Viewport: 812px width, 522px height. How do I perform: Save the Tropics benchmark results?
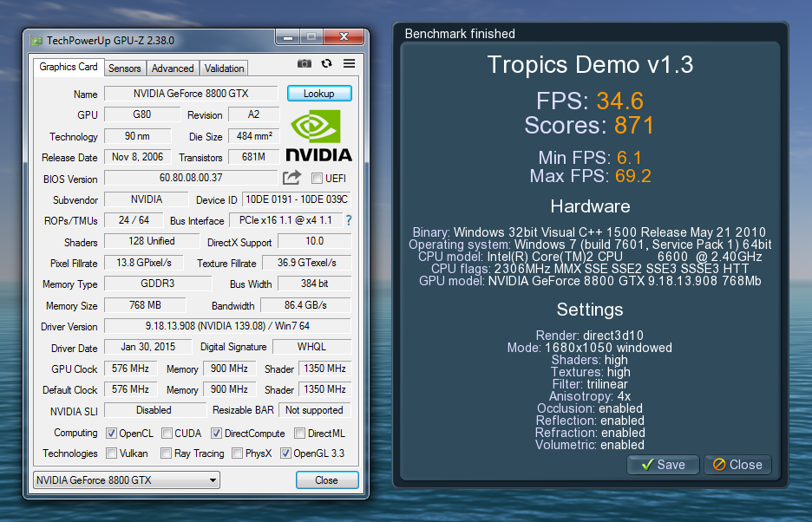pos(663,465)
